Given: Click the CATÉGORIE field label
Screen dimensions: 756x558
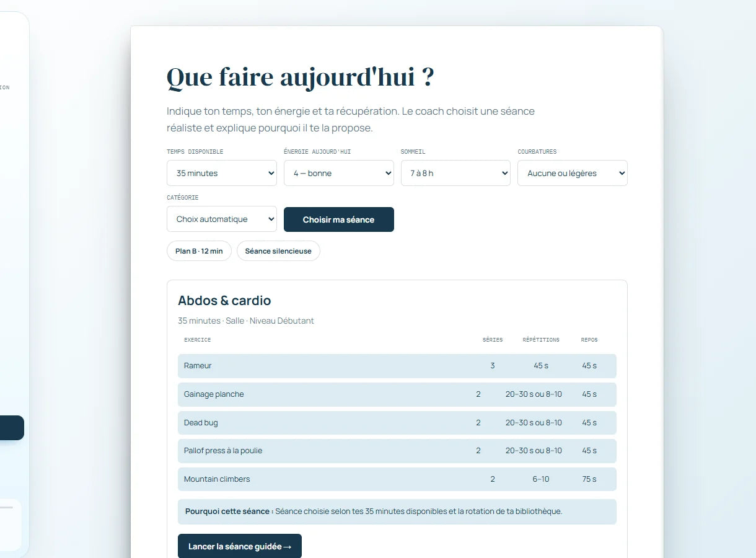Looking at the screenshot, I should click(183, 198).
